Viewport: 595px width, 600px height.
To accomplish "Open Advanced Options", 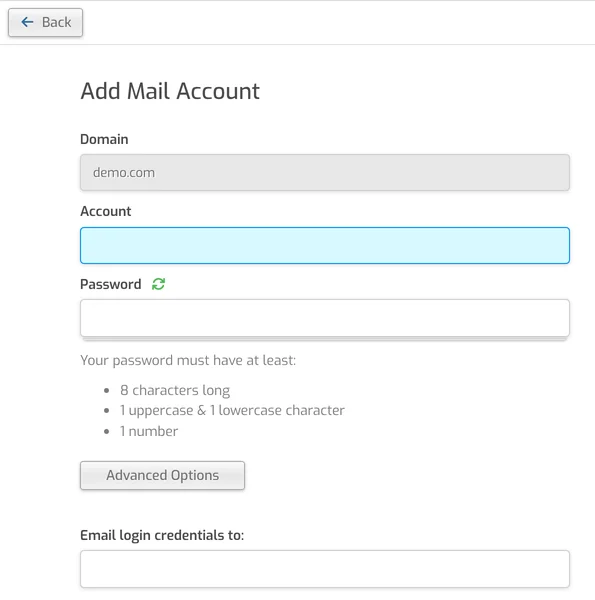I will (162, 475).
